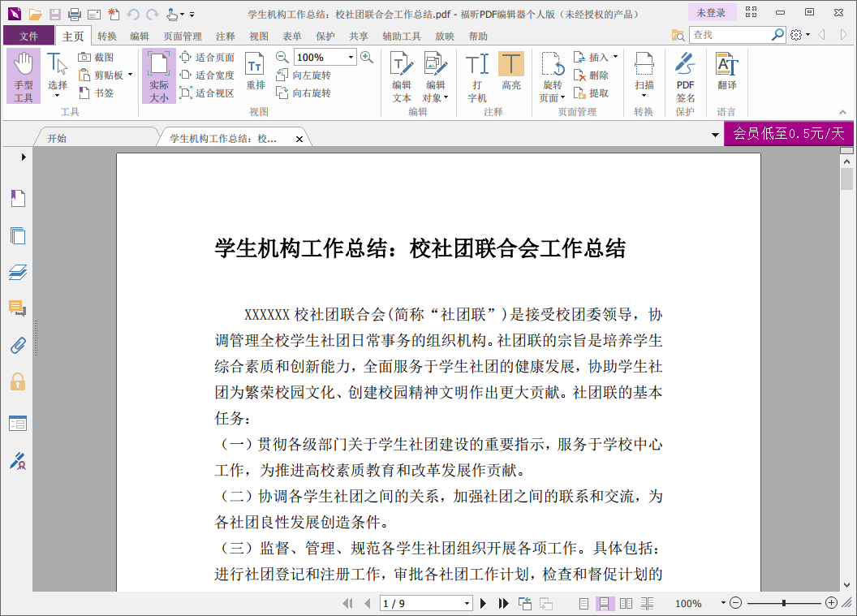Viewport: 857px width, 616px height.
Task: Open PDF Sign (PDF签名)
Action: pyautogui.click(x=685, y=76)
